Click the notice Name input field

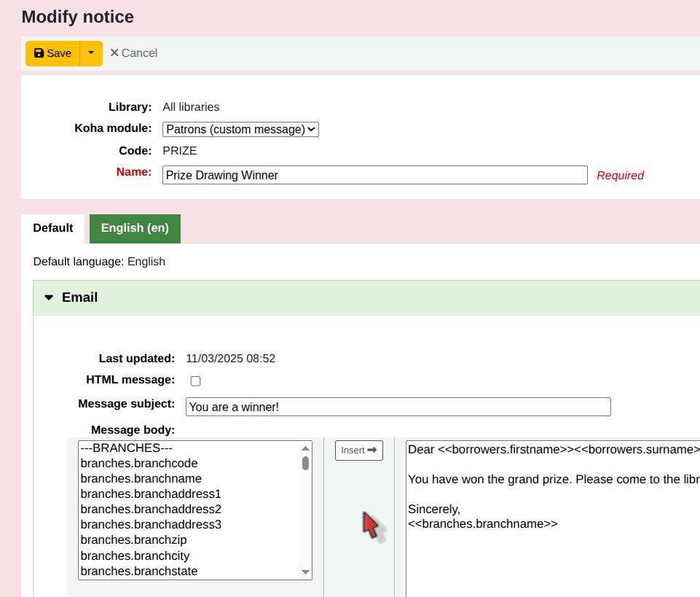click(x=374, y=175)
